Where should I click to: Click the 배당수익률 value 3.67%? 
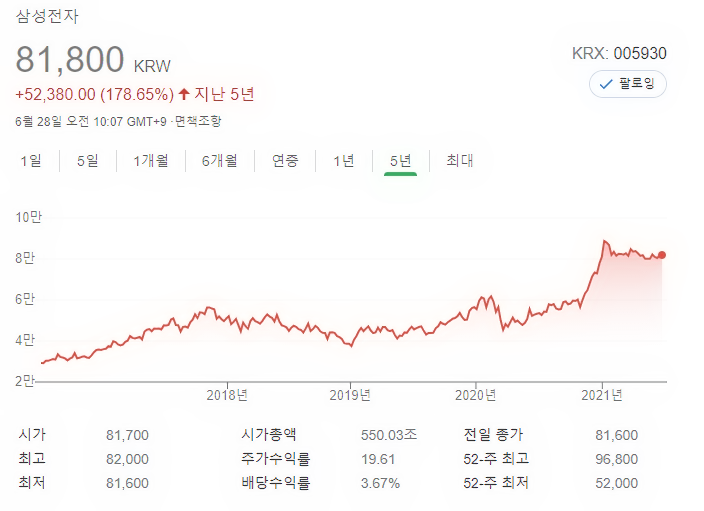coord(380,483)
